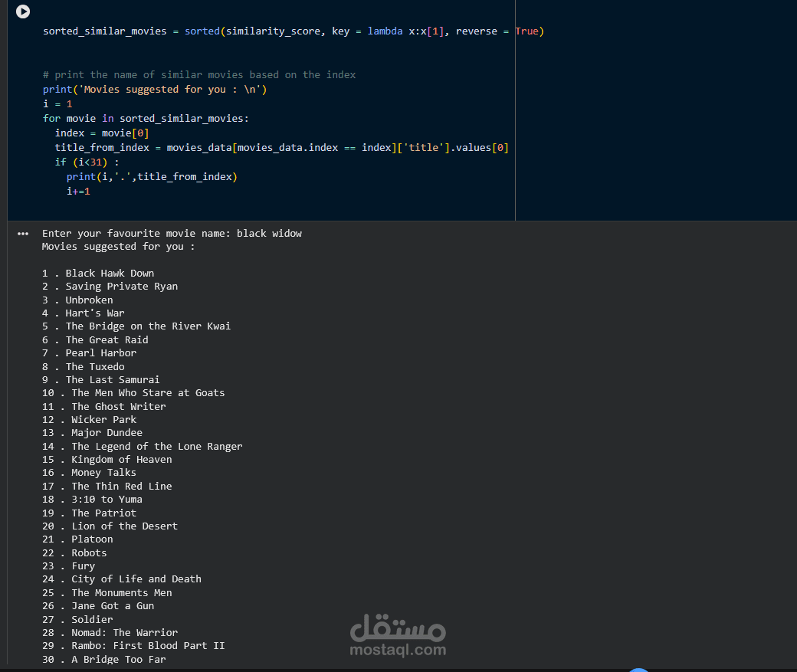The width and height of the screenshot is (797, 672).
Task: Select 'The Men Who Stare at Goats' row
Action: point(133,393)
